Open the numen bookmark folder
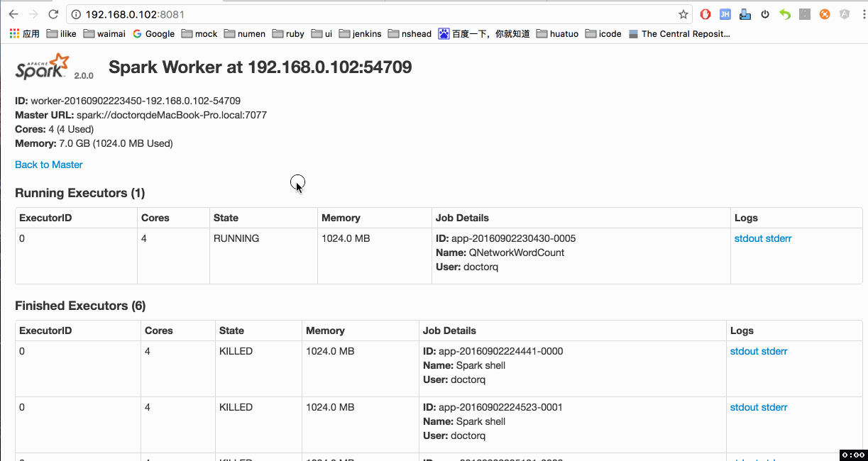868x461 pixels. coord(245,33)
